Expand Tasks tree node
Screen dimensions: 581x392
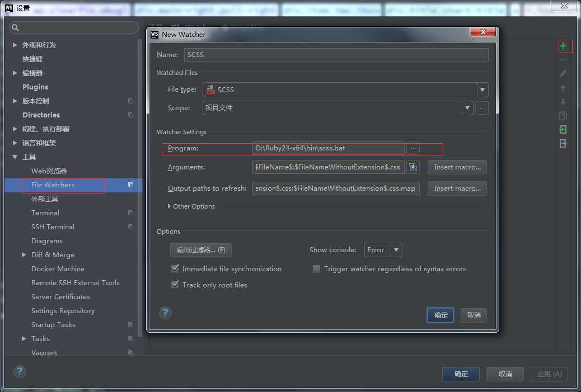tap(24, 338)
